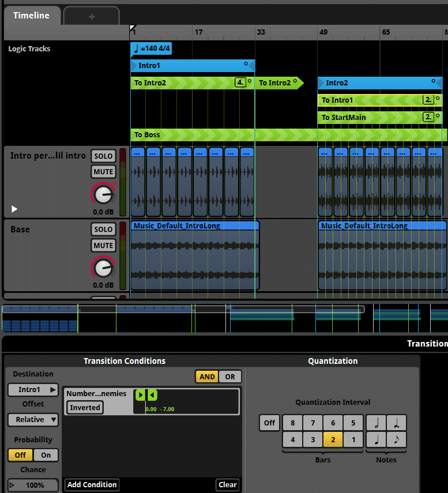448x493 pixels.
Task: Mute the Base track
Action: click(x=103, y=245)
